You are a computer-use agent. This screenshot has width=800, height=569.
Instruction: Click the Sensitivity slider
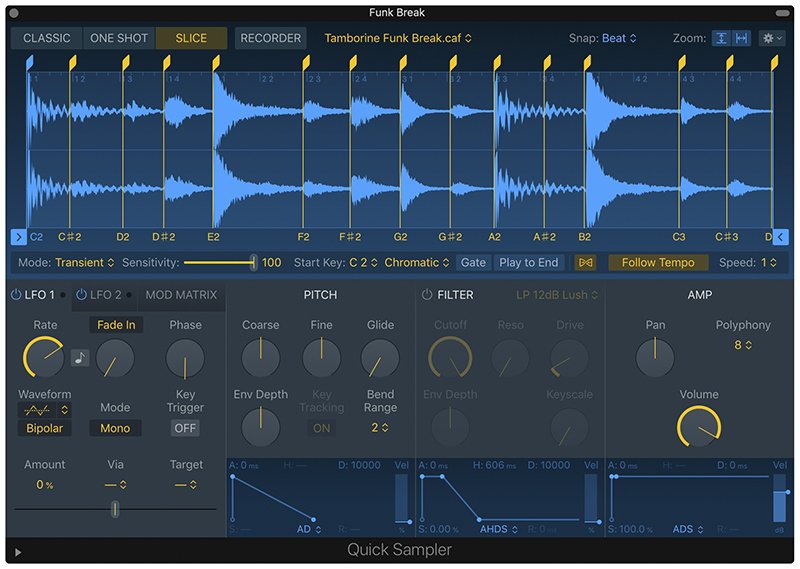[x=219, y=263]
